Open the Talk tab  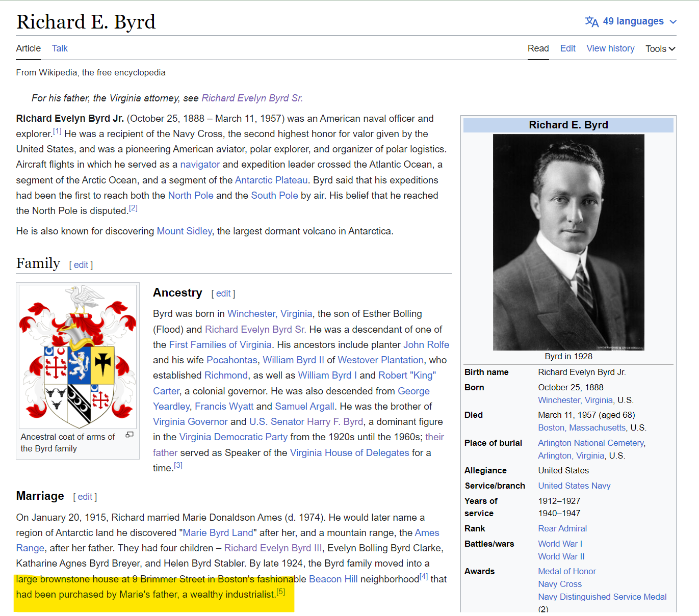pos(60,48)
